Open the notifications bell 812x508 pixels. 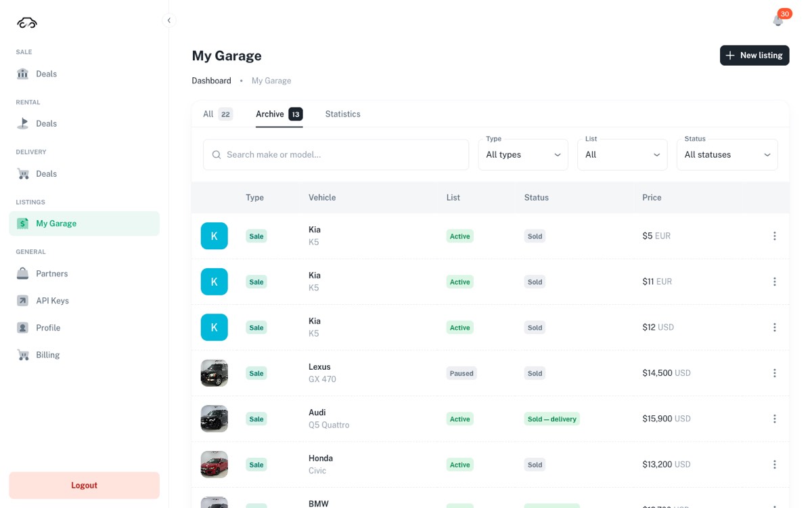tap(778, 20)
